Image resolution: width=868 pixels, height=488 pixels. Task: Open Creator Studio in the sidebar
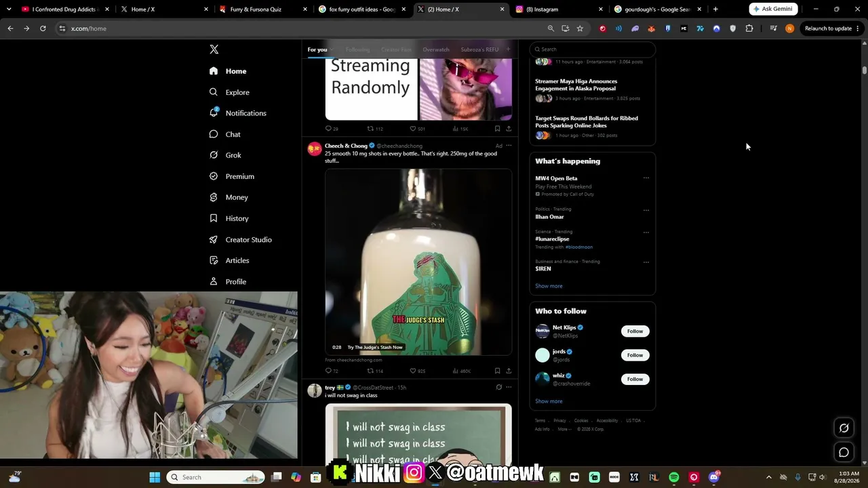pyautogui.click(x=240, y=239)
